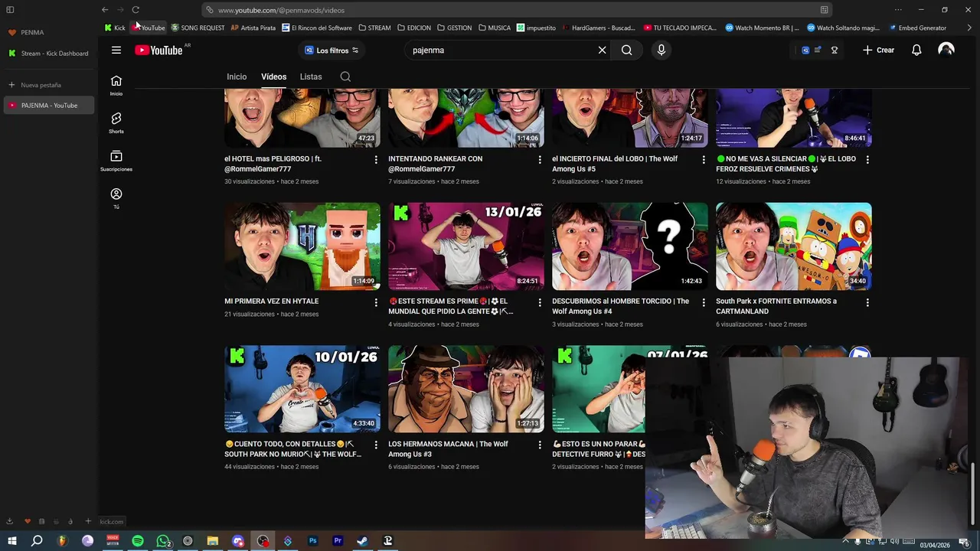Go back with the browser arrow
980x551 pixels.
105,10
